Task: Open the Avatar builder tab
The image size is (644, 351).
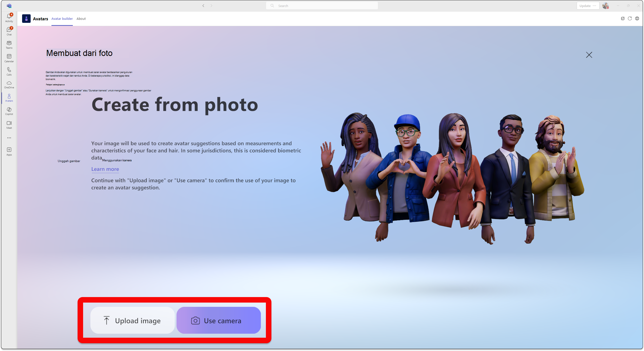Action: pos(62,19)
